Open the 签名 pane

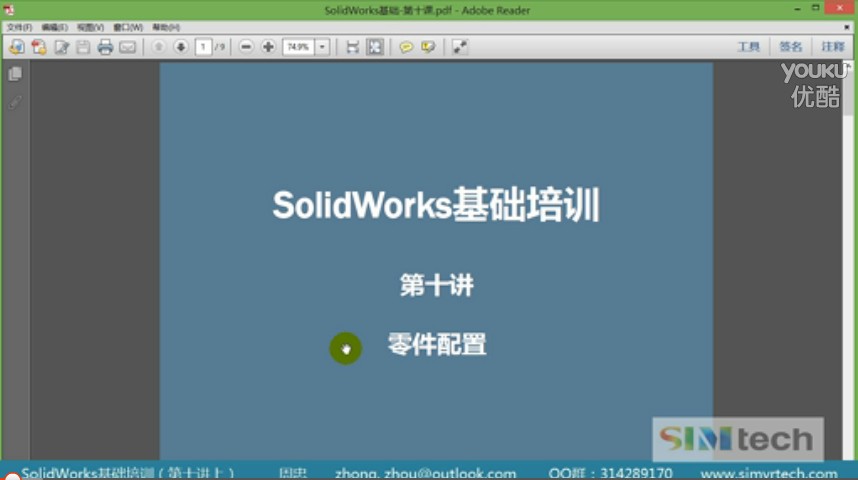pos(791,47)
